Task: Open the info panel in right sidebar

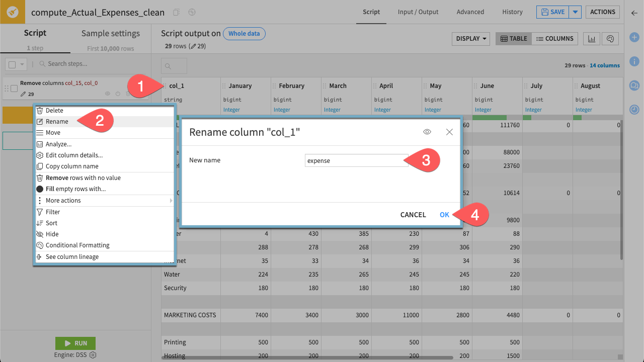Action: tap(634, 61)
